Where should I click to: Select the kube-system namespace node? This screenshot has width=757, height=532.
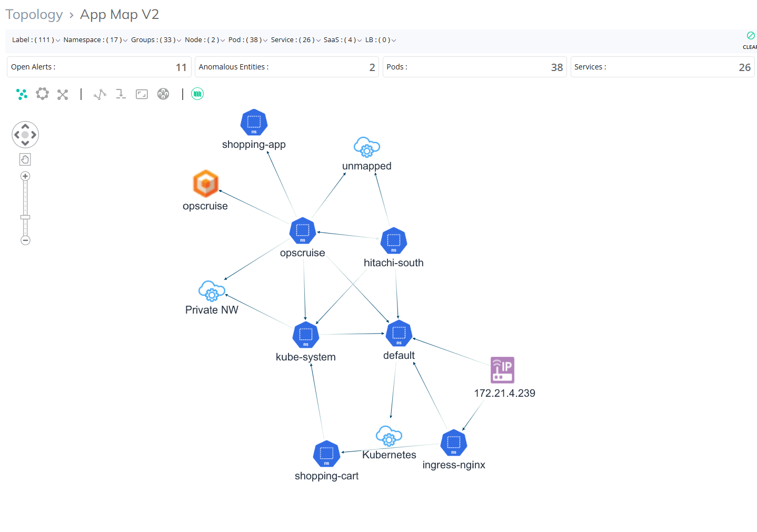click(306, 335)
